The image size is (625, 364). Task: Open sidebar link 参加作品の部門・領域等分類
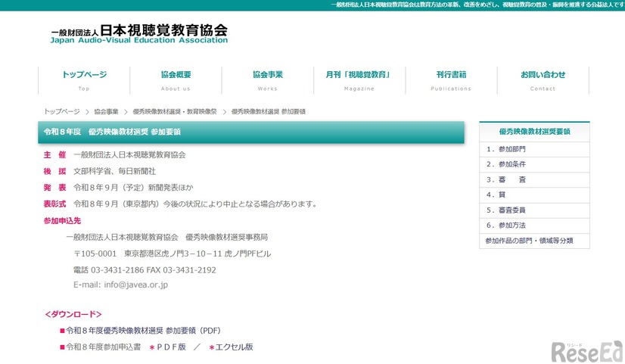click(x=534, y=241)
